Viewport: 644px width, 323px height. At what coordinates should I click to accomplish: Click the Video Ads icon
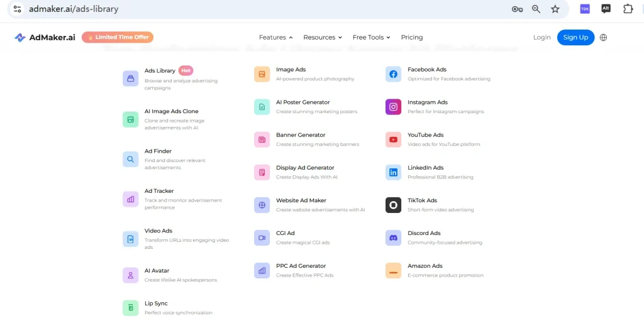click(x=131, y=239)
